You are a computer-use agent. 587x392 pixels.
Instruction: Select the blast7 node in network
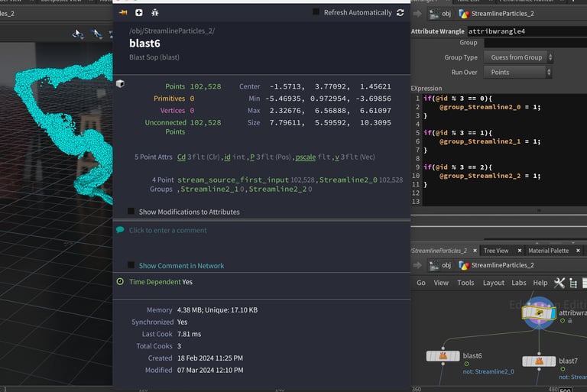[x=539, y=361]
